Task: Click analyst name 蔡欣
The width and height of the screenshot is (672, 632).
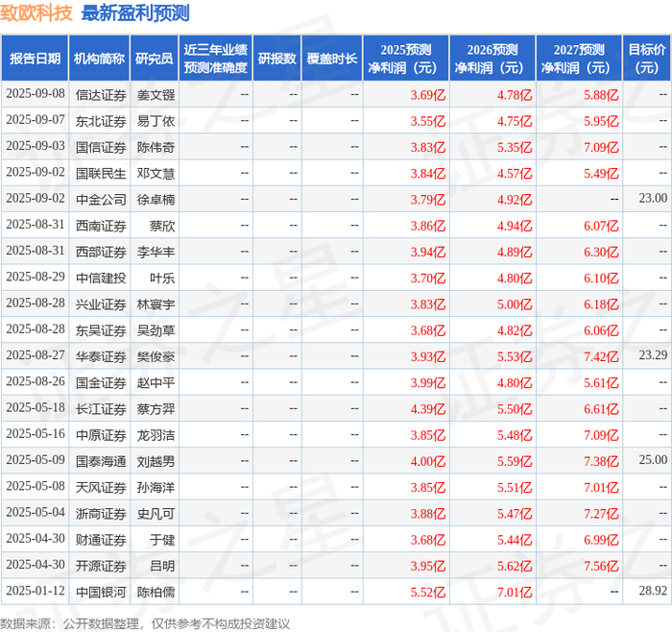Action: tap(162, 226)
